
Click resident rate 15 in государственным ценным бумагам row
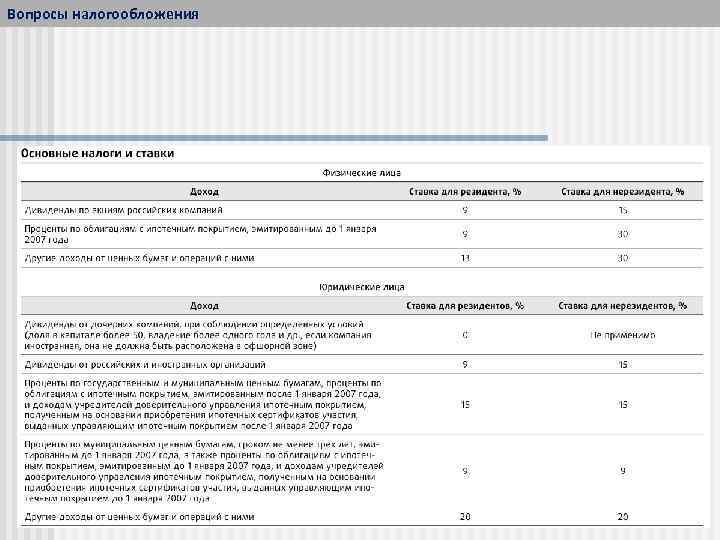[x=465, y=405]
